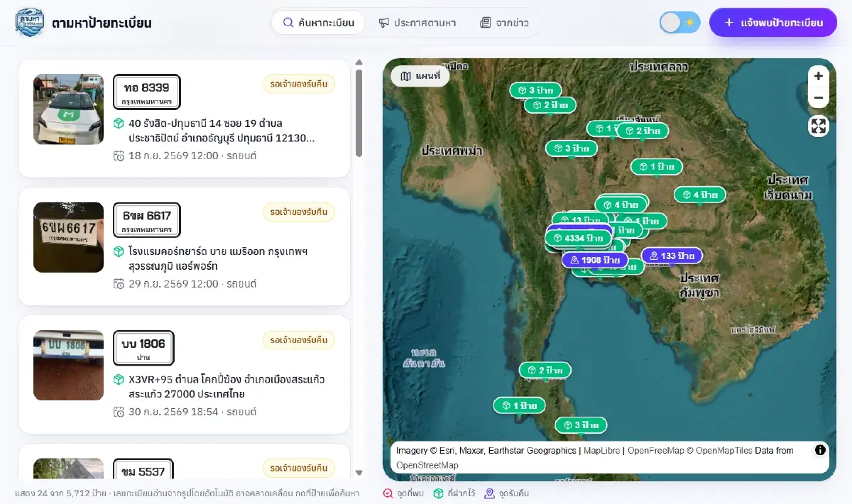852x504 pixels.
Task: Click the 13 ป้าย map cluster
Action: coord(581,219)
